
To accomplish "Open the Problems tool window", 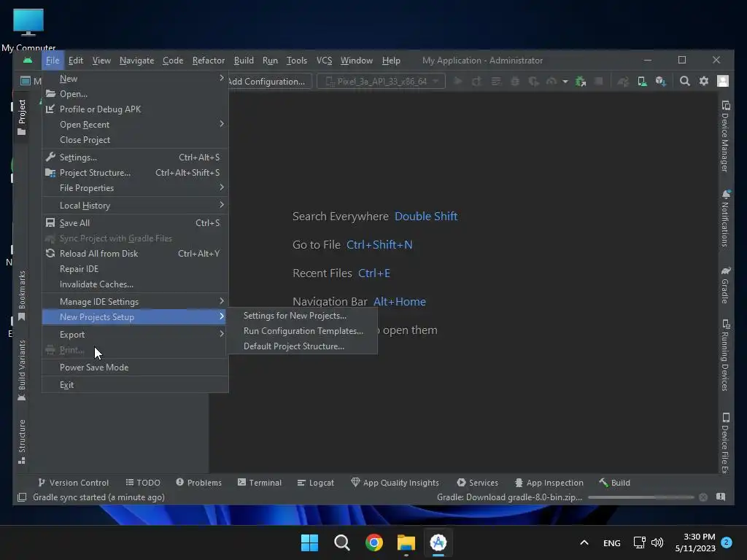I will click(x=198, y=483).
